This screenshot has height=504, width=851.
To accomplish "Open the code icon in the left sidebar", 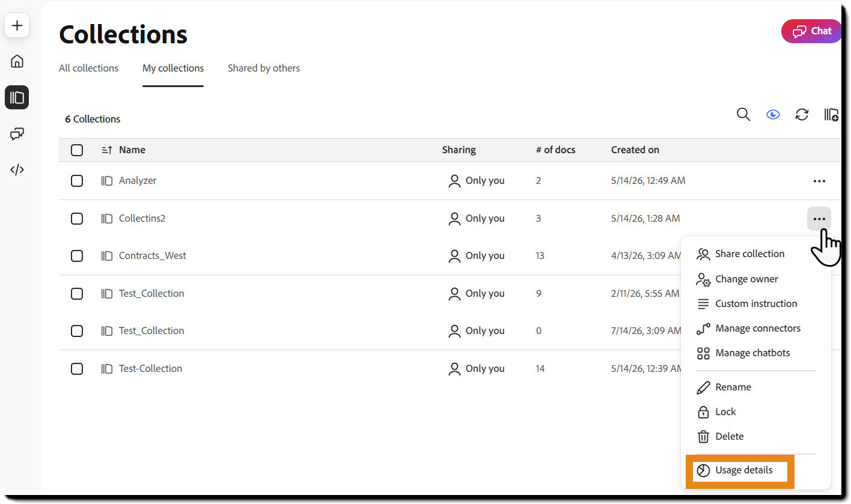I will click(17, 170).
